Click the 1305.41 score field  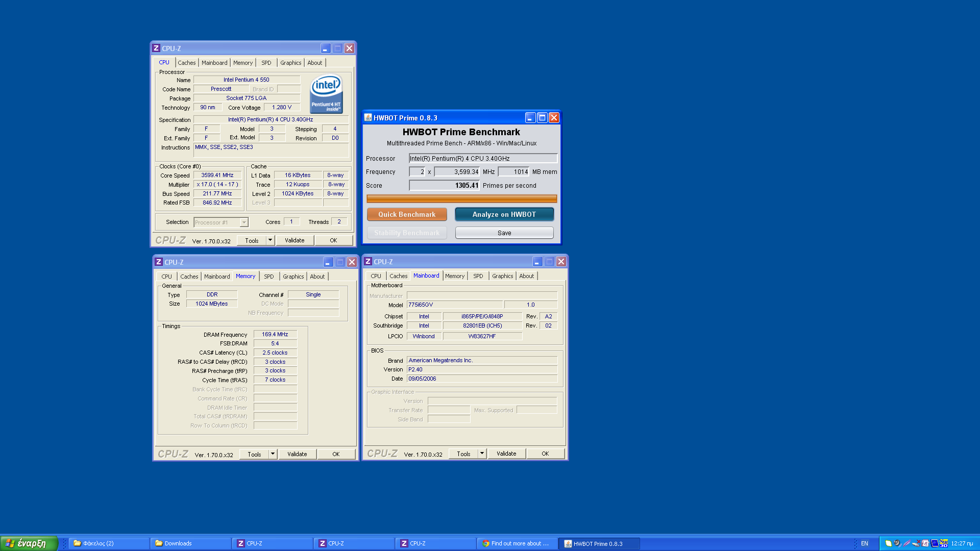point(445,186)
